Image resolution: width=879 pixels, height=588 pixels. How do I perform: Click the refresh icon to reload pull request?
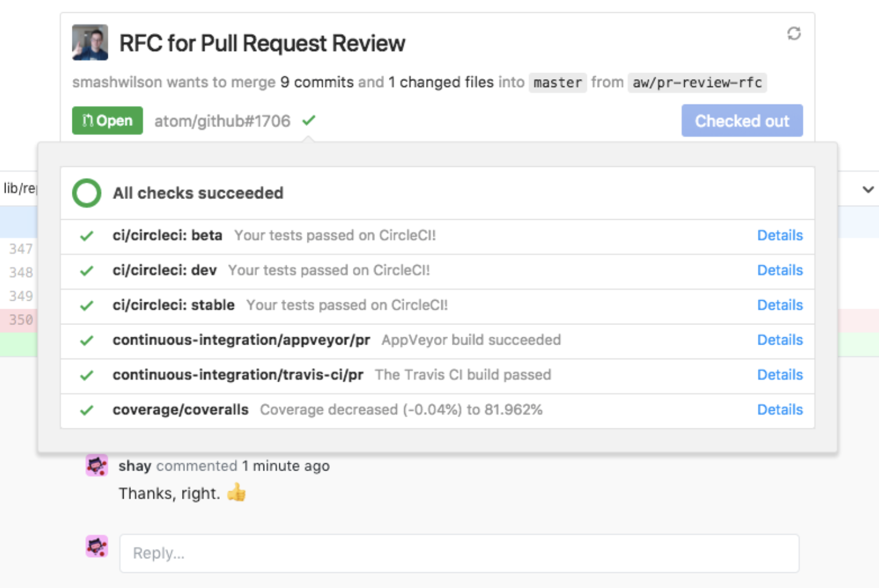click(793, 35)
